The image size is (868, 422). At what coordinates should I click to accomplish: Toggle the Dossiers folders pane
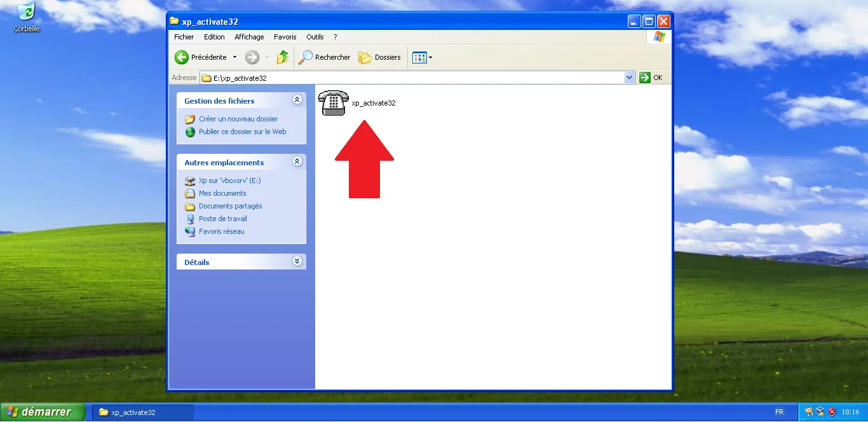pyautogui.click(x=379, y=57)
